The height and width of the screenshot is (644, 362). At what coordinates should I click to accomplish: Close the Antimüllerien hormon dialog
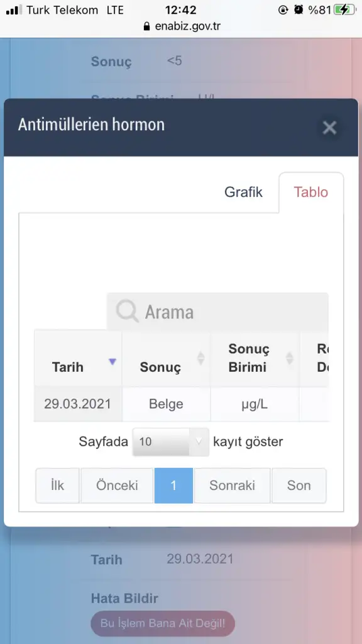pyautogui.click(x=329, y=128)
